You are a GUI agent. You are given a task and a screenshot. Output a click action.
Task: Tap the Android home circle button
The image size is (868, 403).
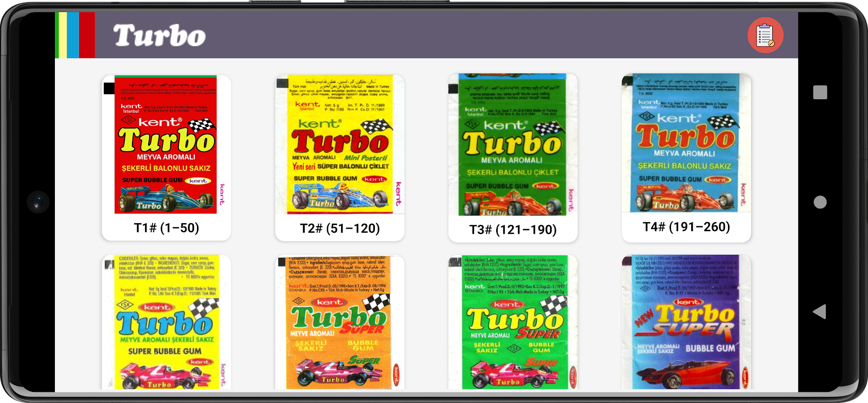(x=820, y=202)
